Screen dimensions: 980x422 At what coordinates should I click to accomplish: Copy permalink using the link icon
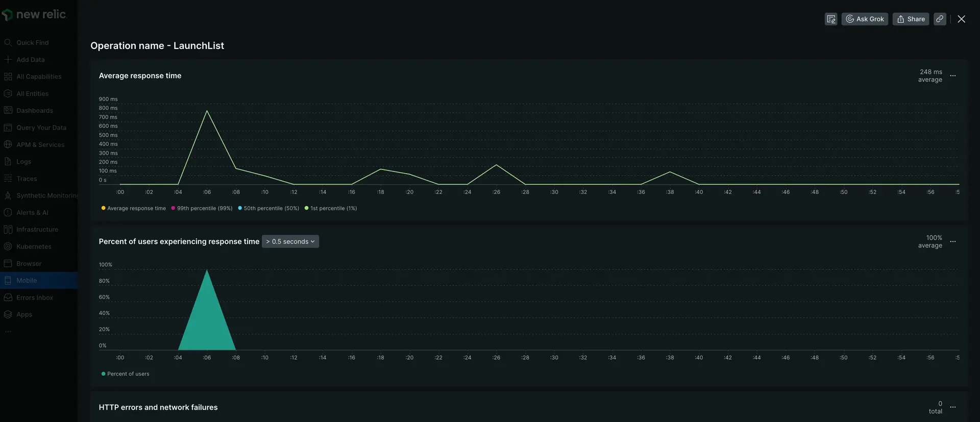pos(940,19)
